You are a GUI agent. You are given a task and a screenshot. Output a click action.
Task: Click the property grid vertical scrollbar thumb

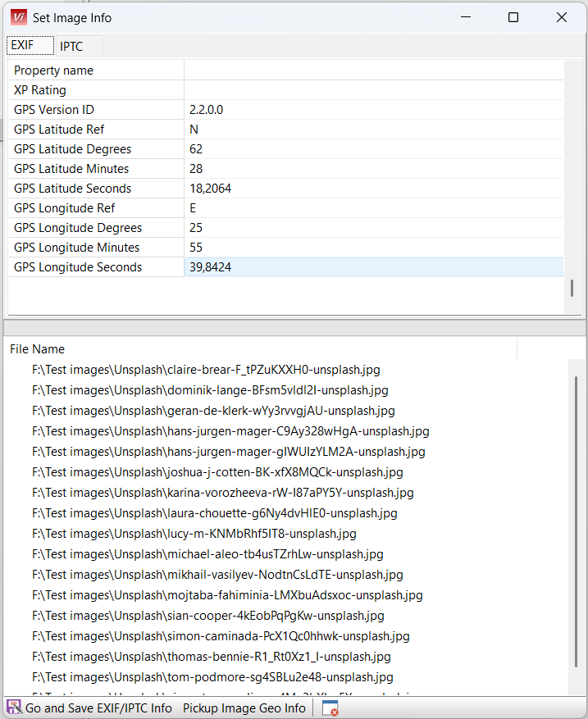[572, 288]
